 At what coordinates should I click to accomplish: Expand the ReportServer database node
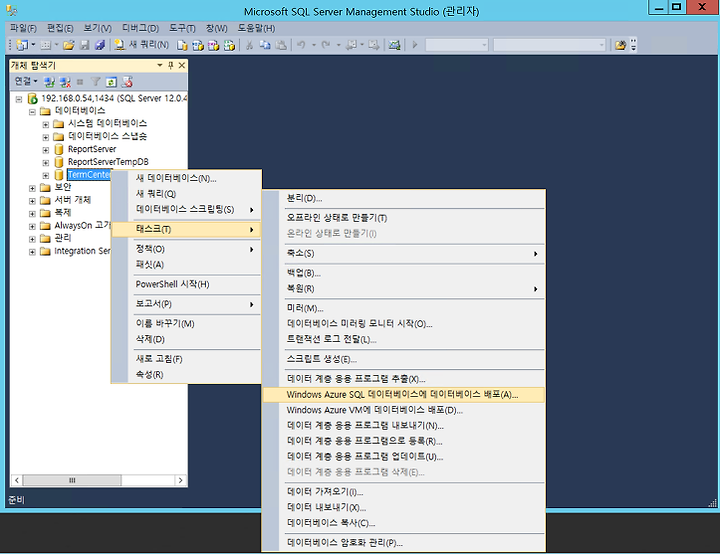click(x=45, y=150)
